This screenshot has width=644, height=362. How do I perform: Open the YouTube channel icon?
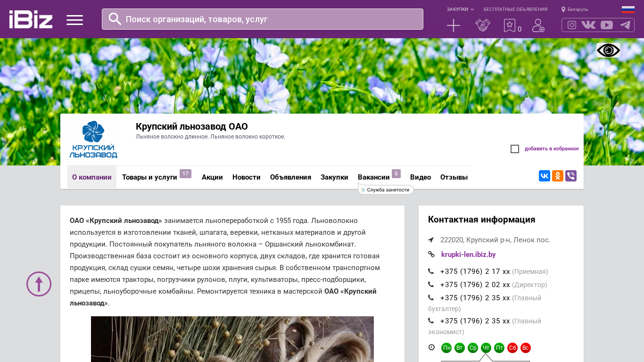click(x=607, y=25)
